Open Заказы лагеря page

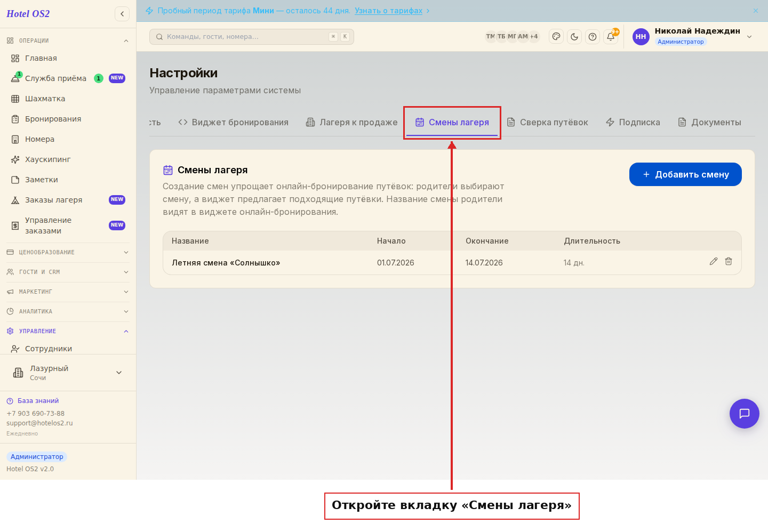pos(68,200)
